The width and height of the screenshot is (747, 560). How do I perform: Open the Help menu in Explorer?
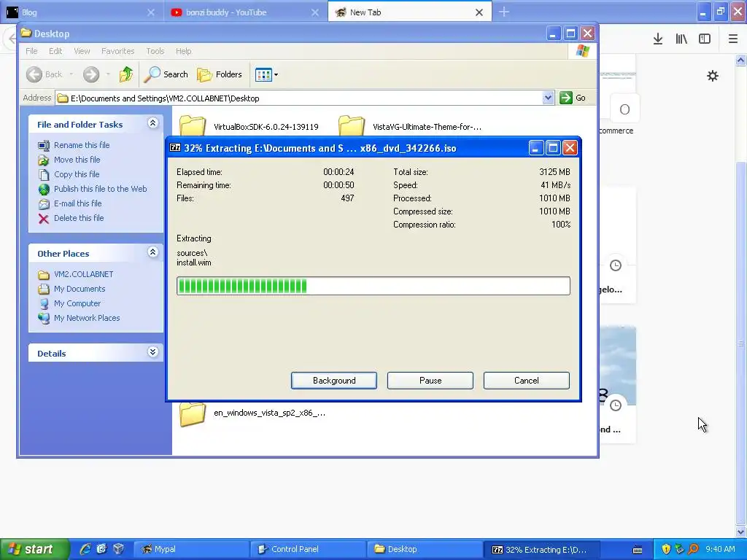tap(183, 51)
